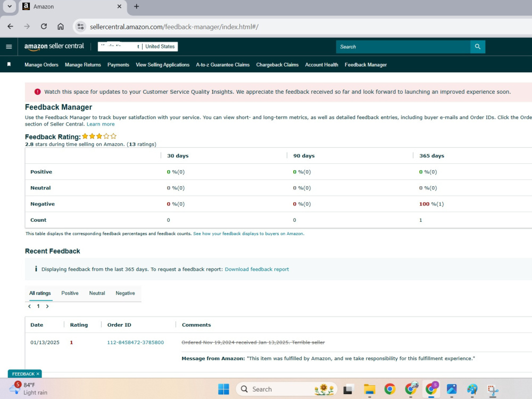Image resolution: width=532 pixels, height=399 pixels.
Task: Go to next feedback page arrow
Action: (x=47, y=306)
